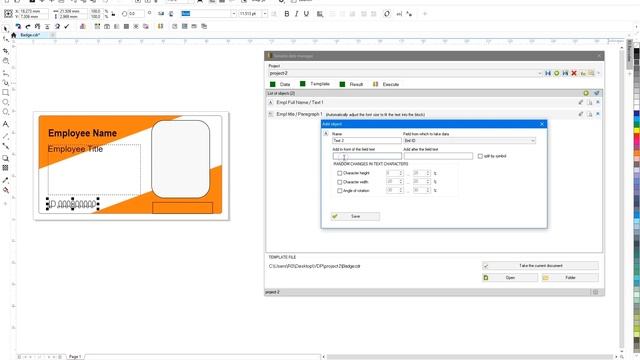This screenshot has width=640, height=360.
Task: Click the Take the current document button
Action: point(540,266)
